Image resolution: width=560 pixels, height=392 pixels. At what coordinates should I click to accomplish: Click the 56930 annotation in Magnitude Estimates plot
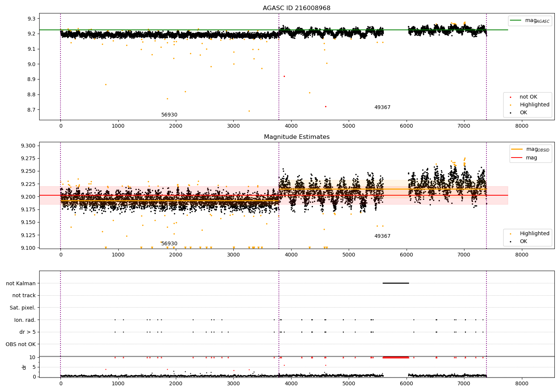[x=169, y=244]
